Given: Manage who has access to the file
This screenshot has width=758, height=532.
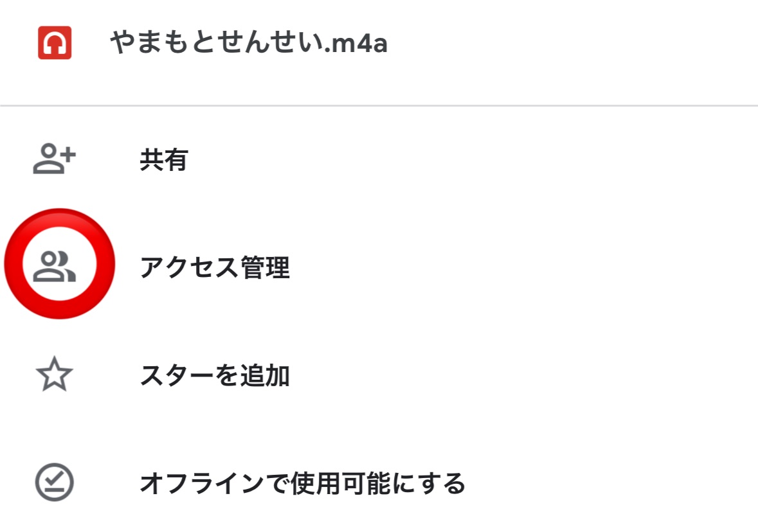Looking at the screenshot, I should click(215, 268).
